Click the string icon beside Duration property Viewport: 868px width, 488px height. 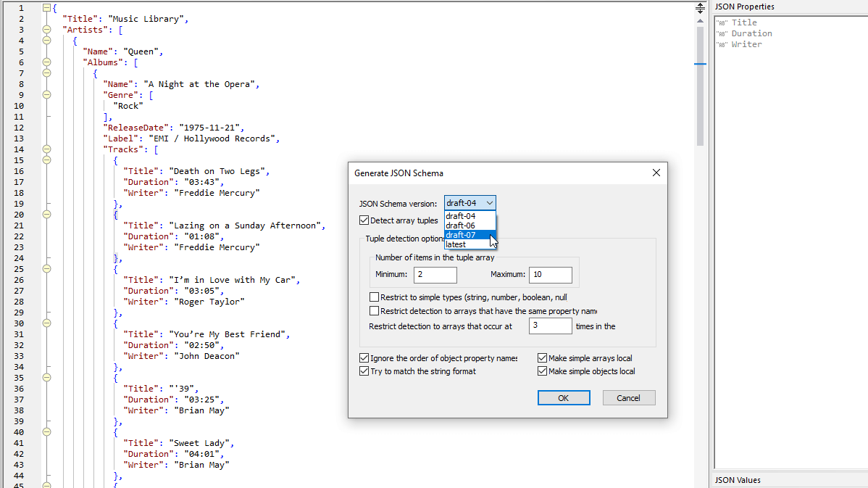point(722,34)
